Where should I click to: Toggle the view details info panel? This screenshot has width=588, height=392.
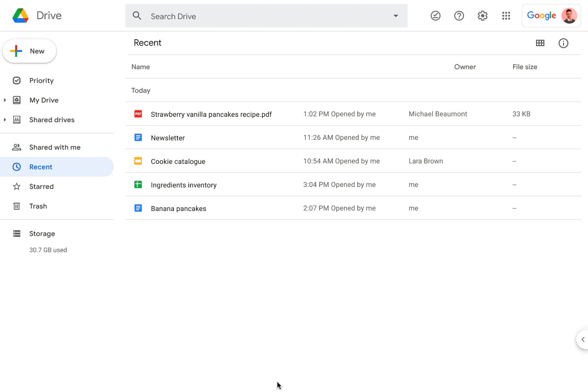563,43
